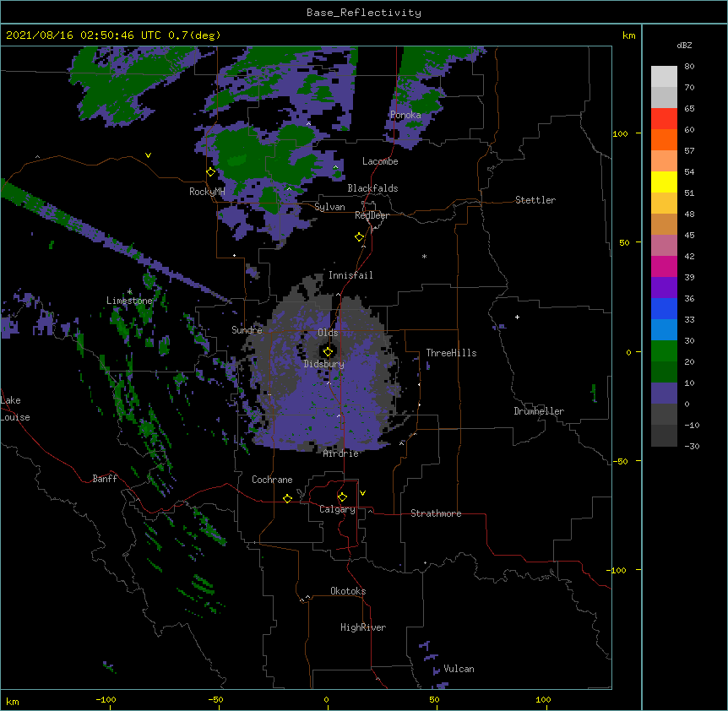
Task: Click the Innisfail city label
Action: pos(350,275)
